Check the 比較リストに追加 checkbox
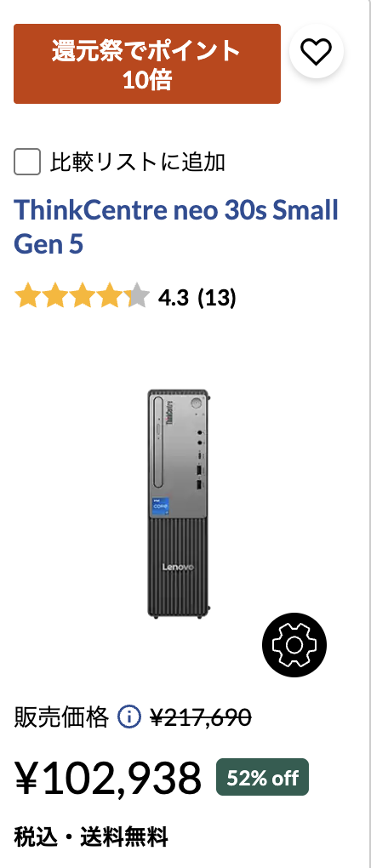Screen dimensions: 371x868 tap(27, 163)
